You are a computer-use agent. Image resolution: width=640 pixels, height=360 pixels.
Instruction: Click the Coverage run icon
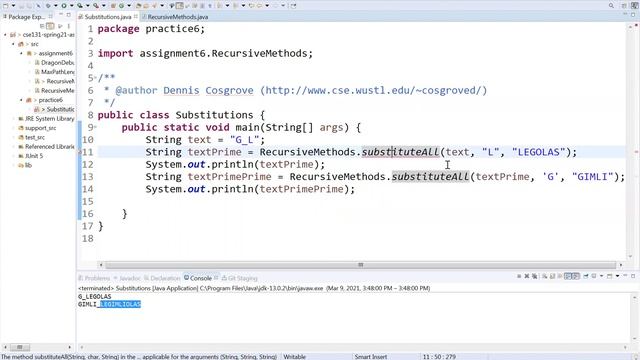click(x=80, y=6)
